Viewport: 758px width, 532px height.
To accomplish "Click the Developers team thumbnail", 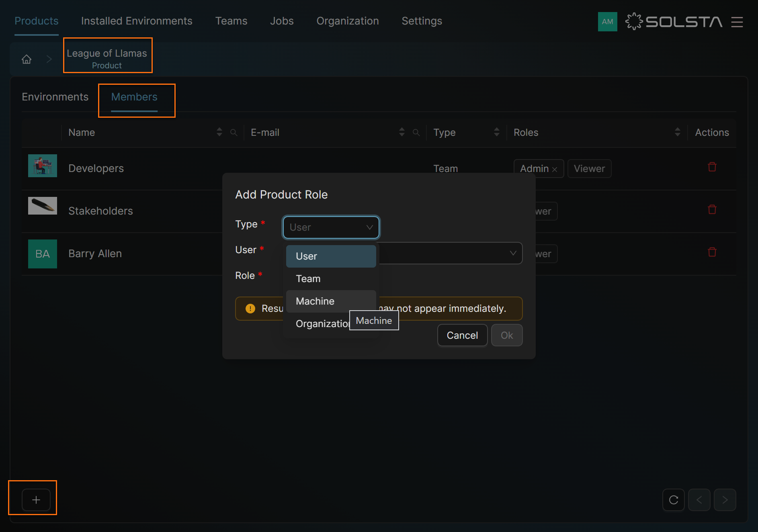I will click(x=43, y=166).
